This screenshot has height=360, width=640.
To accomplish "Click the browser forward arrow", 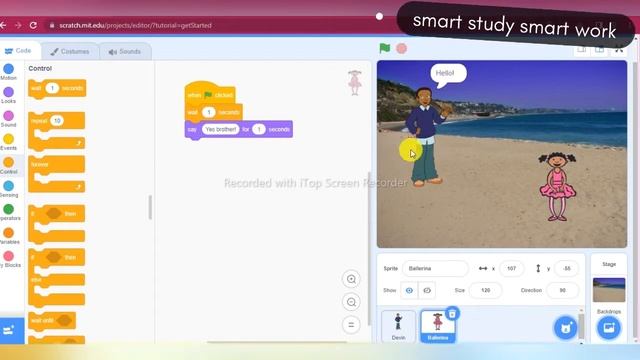I will 18,25.
